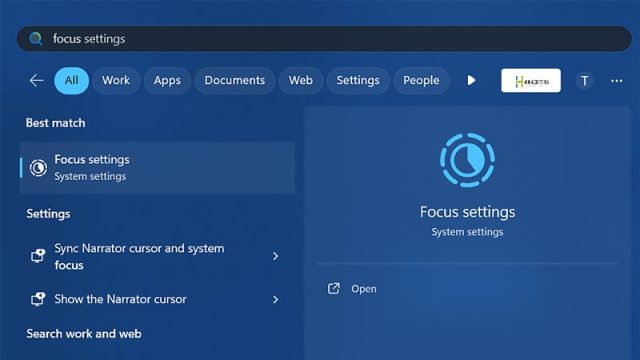Click the T user account avatar
The height and width of the screenshot is (360, 640).
click(x=584, y=81)
